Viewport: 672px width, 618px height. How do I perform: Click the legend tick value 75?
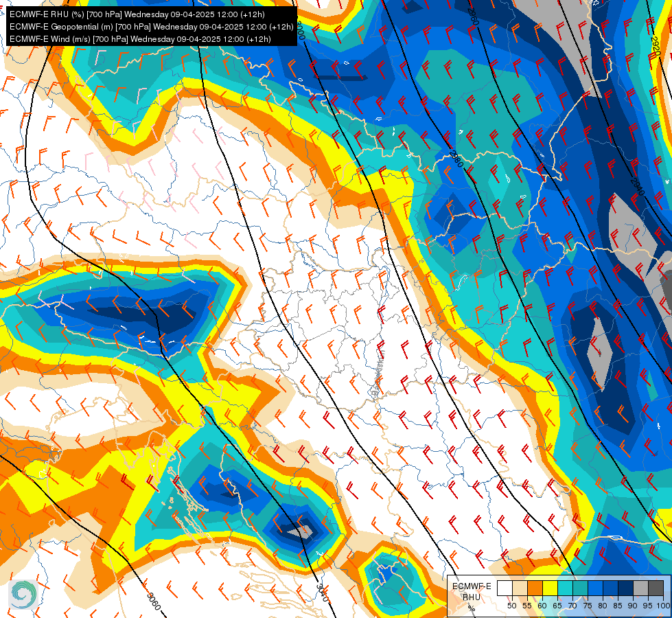[x=588, y=606]
